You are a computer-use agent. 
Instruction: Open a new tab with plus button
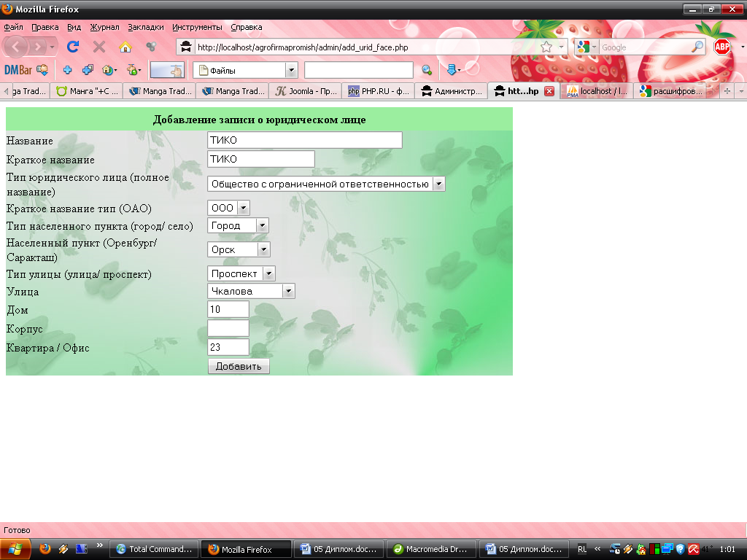[x=727, y=91]
